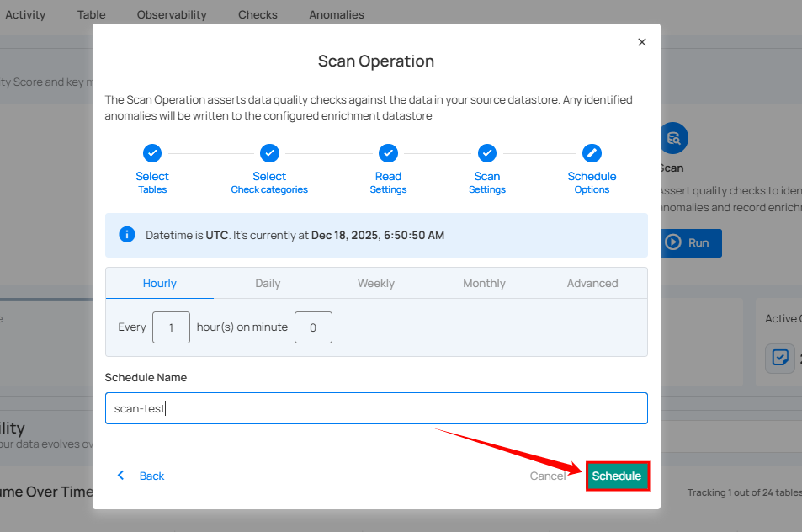The height and width of the screenshot is (532, 802).
Task: Go Back to previous step
Action: coord(141,476)
